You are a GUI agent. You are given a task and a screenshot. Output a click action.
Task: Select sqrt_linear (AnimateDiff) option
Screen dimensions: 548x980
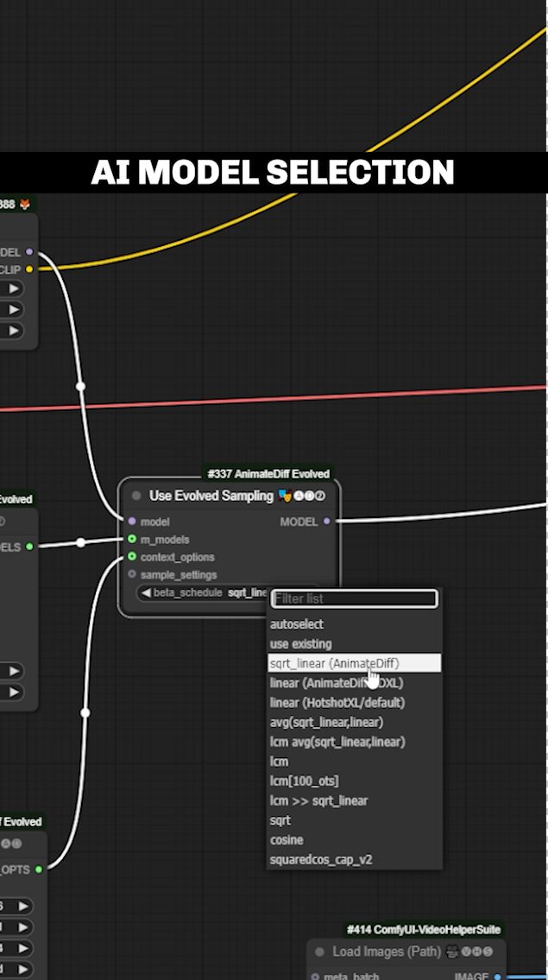(334, 663)
